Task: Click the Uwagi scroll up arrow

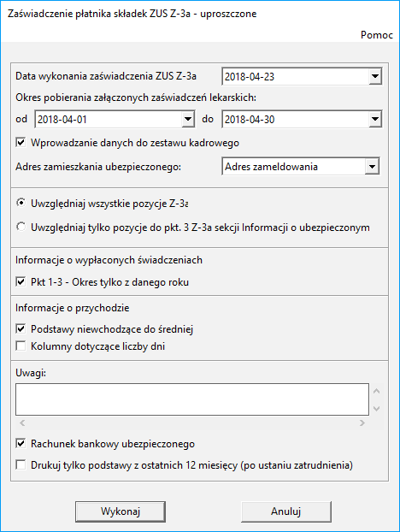Action: click(376, 391)
